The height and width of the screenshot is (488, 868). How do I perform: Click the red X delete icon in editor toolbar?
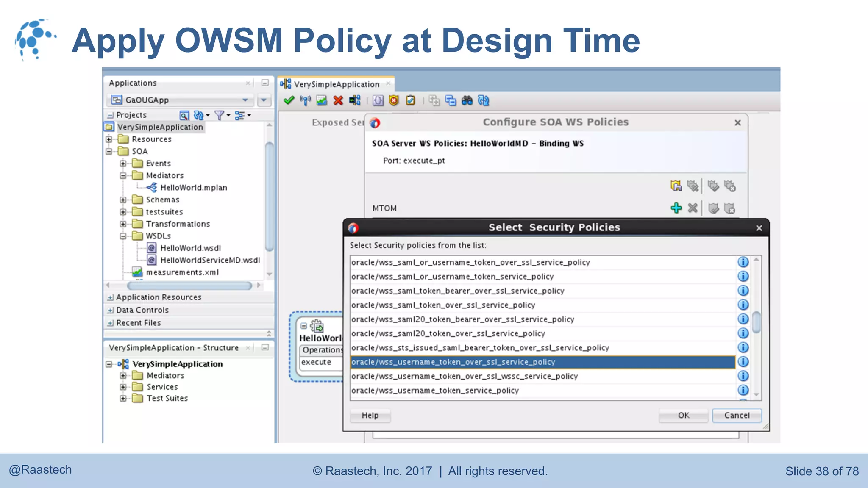coord(338,100)
